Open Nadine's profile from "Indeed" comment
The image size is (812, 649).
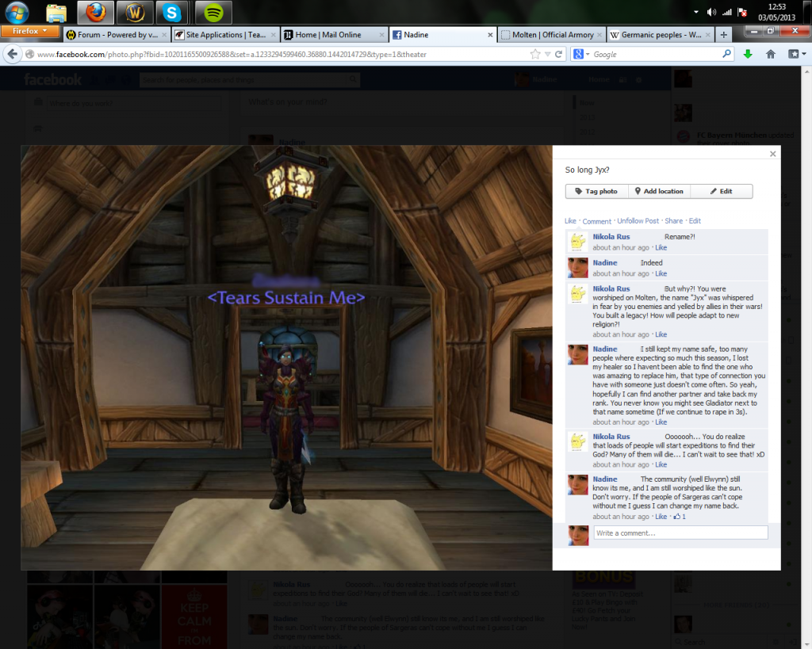pos(605,263)
